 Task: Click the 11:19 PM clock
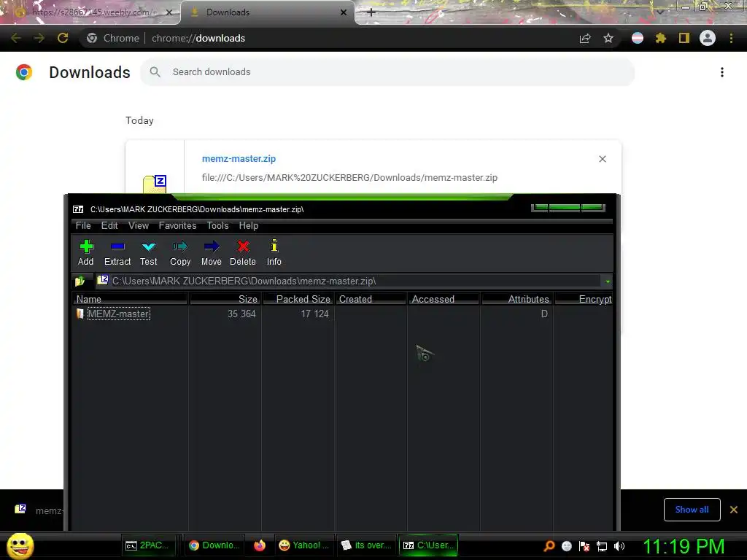(x=684, y=546)
